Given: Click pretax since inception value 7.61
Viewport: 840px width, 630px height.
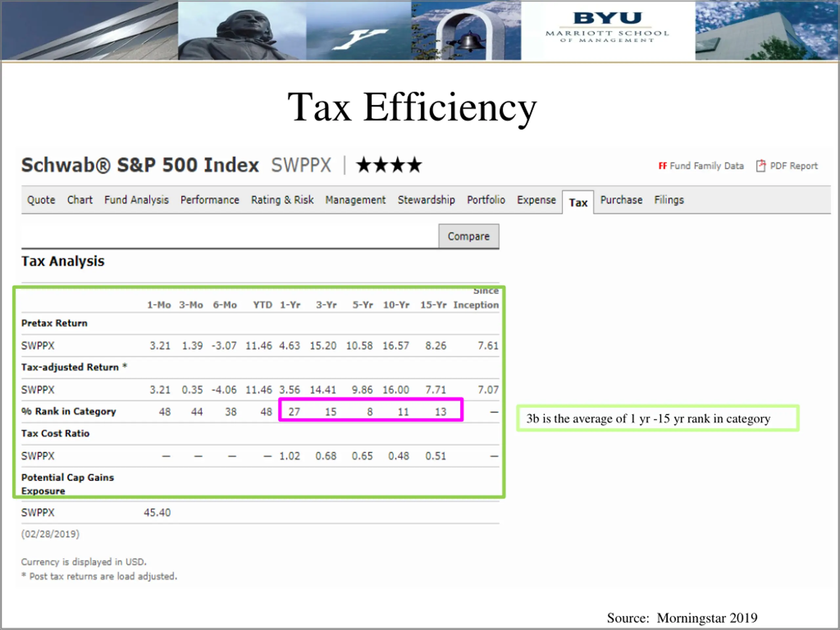Looking at the screenshot, I should 488,346.
